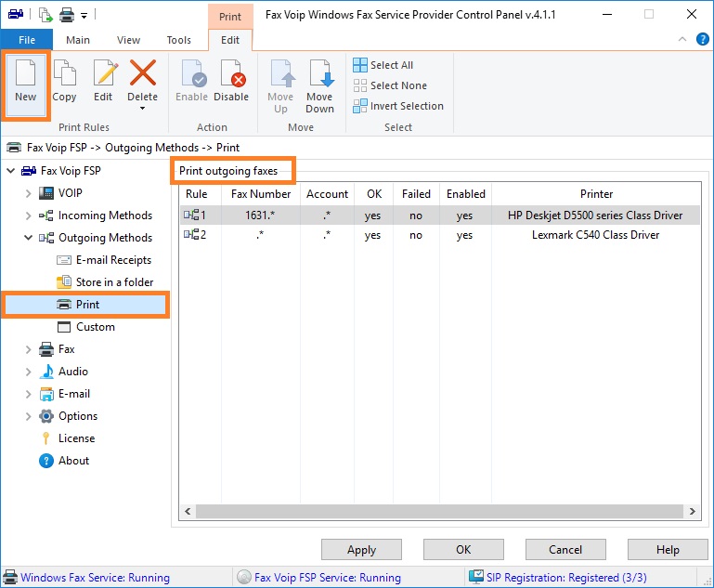714x588 pixels.
Task: Move the rule up
Action: [280, 86]
